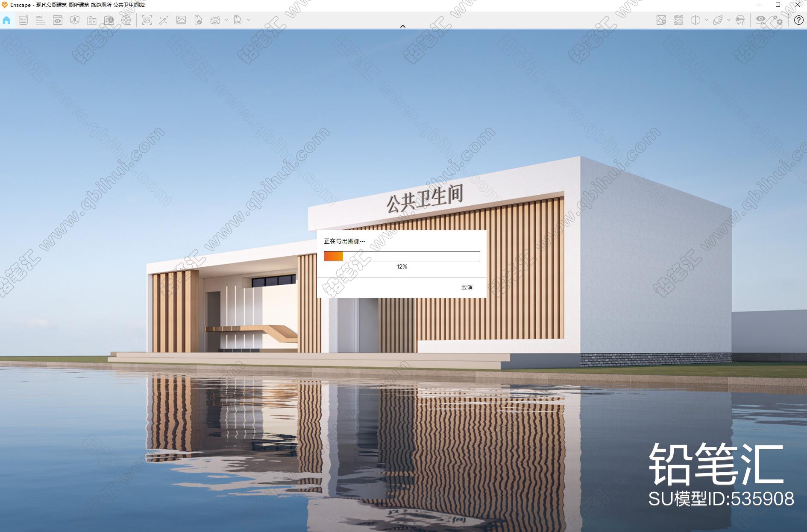Click the batch rendering image icon

click(x=181, y=20)
